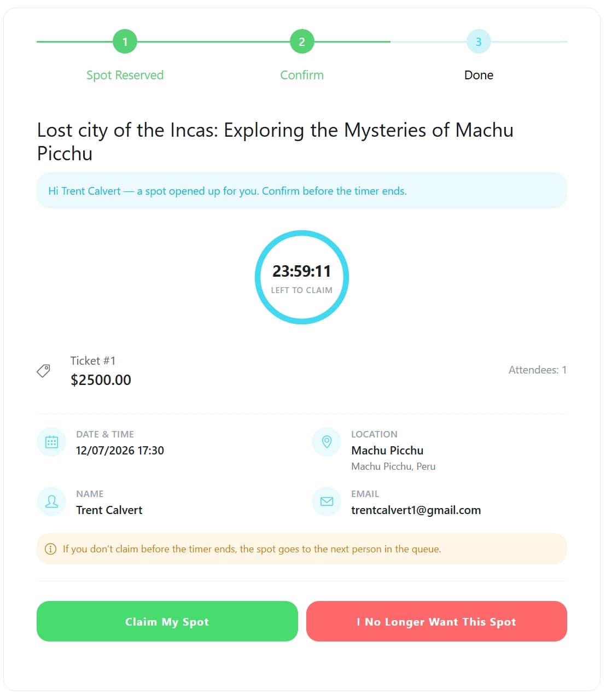Click the email address trentcalvert1@gmail.com
Screen dimensions: 606x700
tap(416, 510)
